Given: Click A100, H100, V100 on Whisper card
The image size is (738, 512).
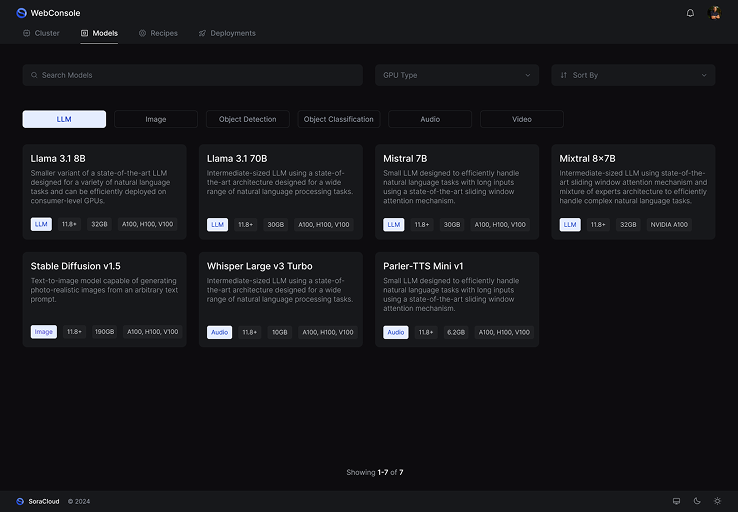Looking at the screenshot, I should [328, 332].
